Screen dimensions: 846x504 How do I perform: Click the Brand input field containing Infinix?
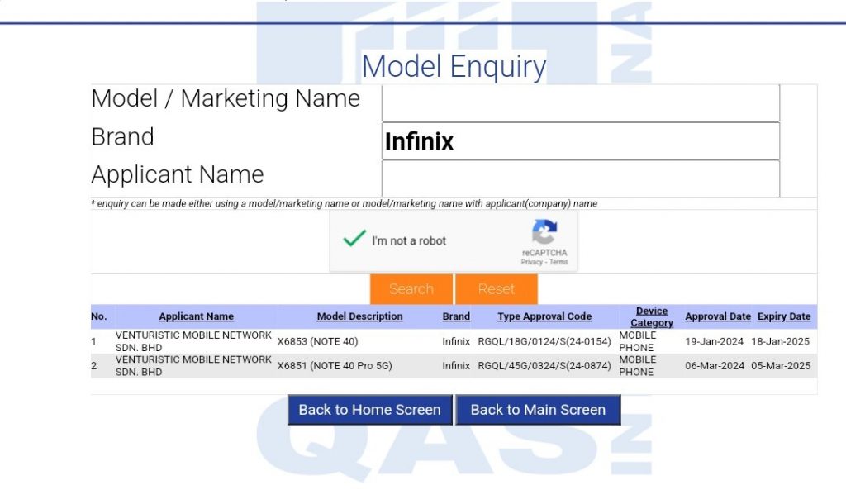tap(581, 141)
